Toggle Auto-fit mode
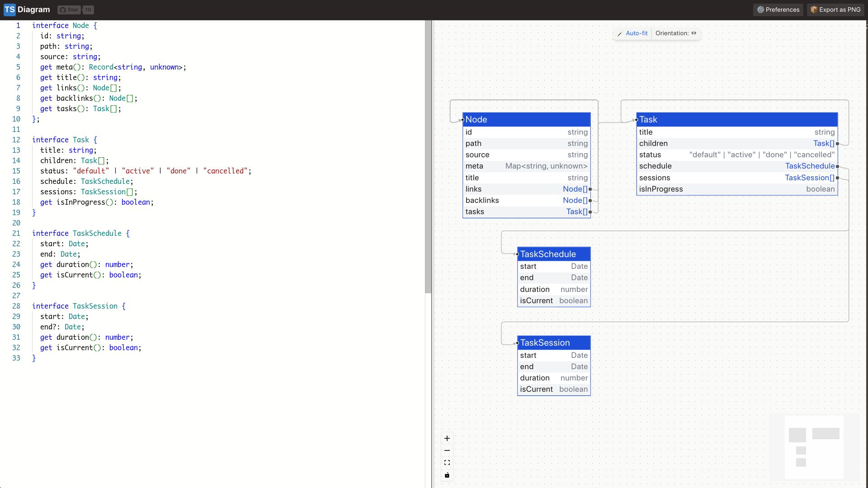 pyautogui.click(x=632, y=33)
